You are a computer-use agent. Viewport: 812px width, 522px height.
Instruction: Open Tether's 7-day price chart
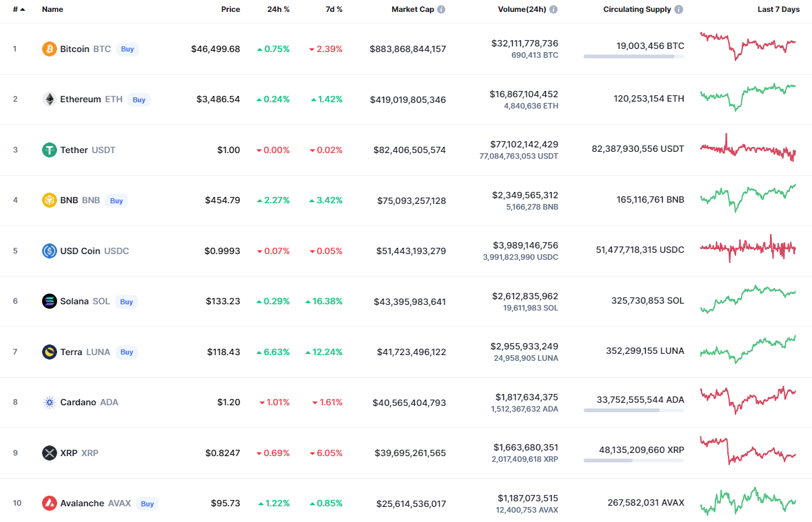click(x=748, y=148)
